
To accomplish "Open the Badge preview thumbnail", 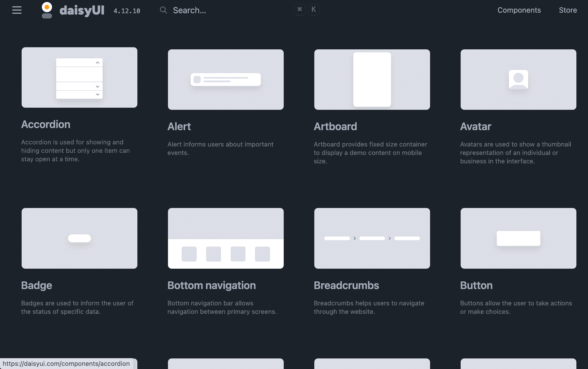I will [x=79, y=238].
